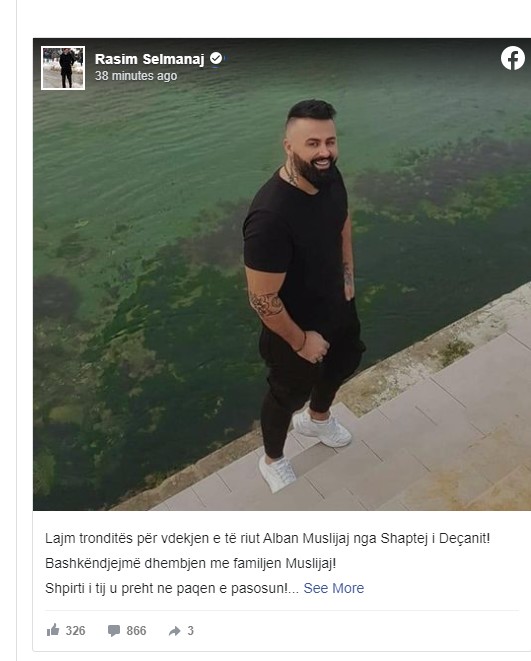Click the Facebook logo icon

pos(512,58)
